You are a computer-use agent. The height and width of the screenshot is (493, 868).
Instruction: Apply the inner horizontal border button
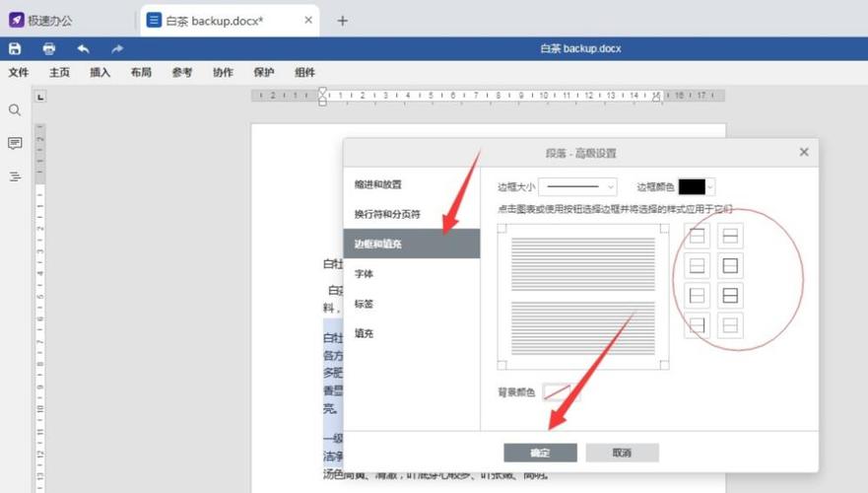[730, 236]
